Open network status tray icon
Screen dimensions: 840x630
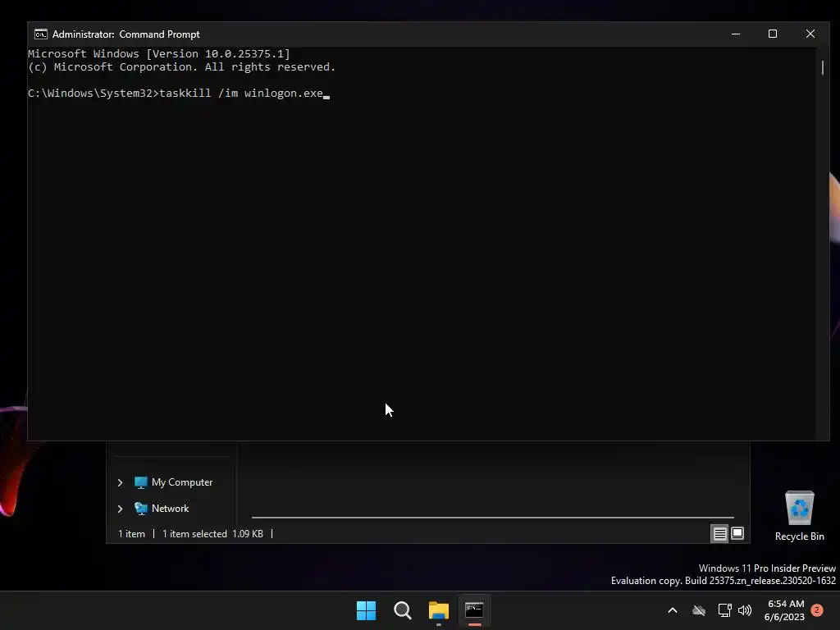(724, 610)
